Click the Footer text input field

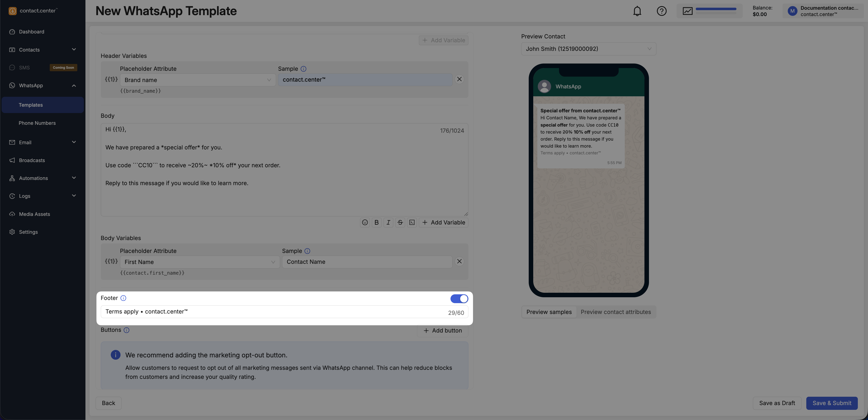(x=275, y=312)
